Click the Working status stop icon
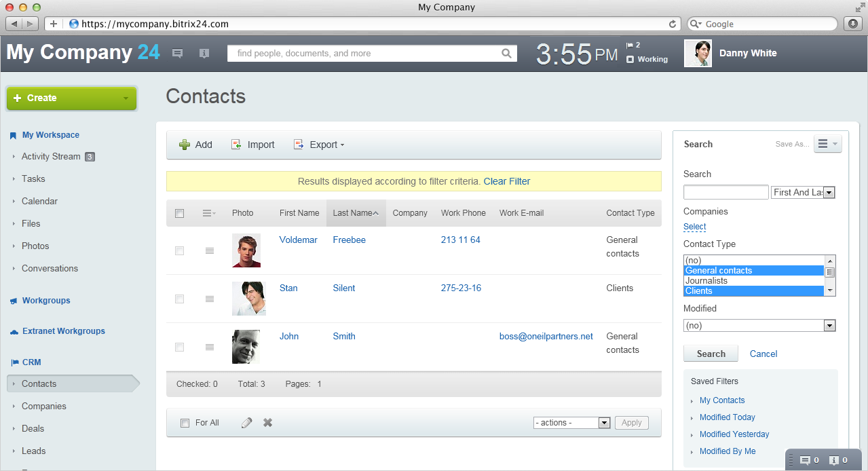Screen dimensions: 868x471 [x=630, y=59]
